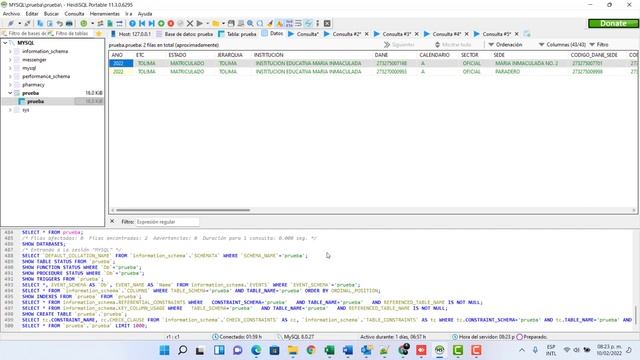Close the Consulta #5 tab
This screenshot has width=640, height=360.
[517, 34]
